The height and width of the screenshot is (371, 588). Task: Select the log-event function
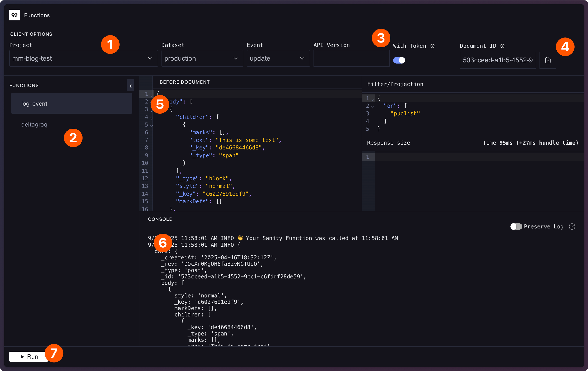[x=72, y=103]
